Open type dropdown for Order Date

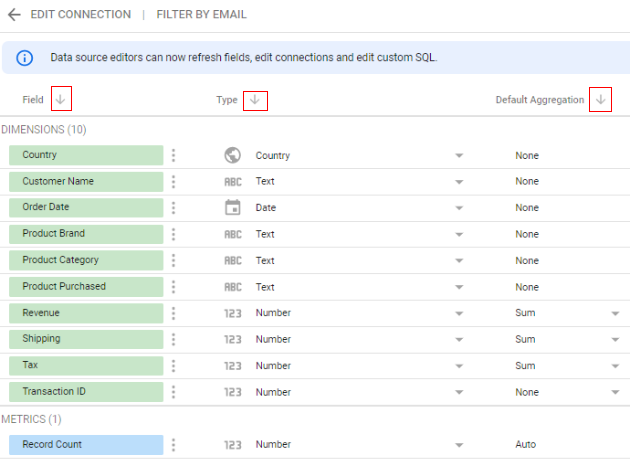click(459, 208)
